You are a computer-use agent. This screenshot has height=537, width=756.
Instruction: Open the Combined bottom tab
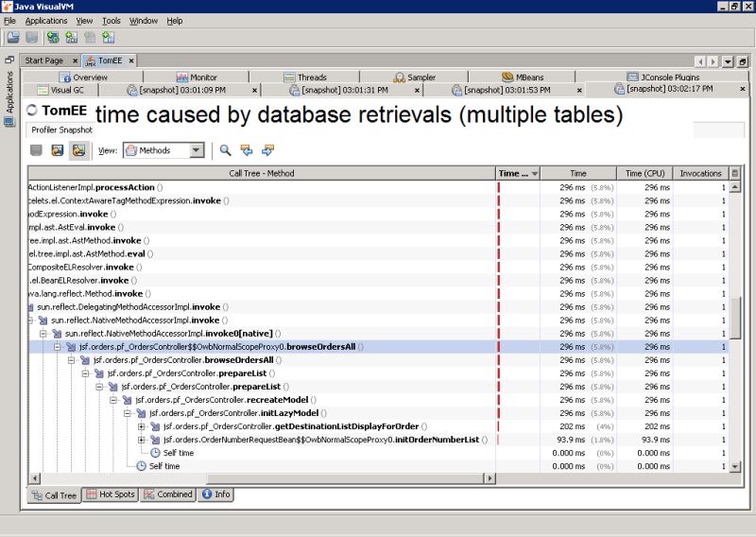(x=168, y=494)
